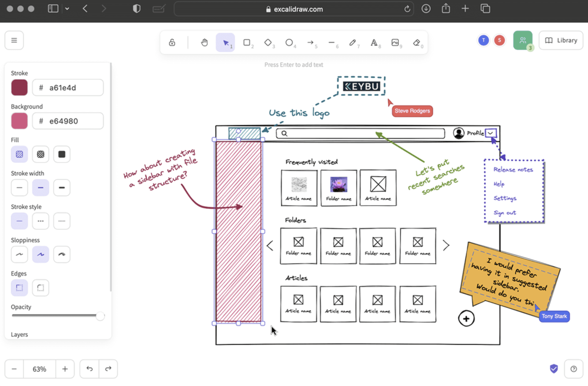Open the live collaboration panel

(523, 40)
